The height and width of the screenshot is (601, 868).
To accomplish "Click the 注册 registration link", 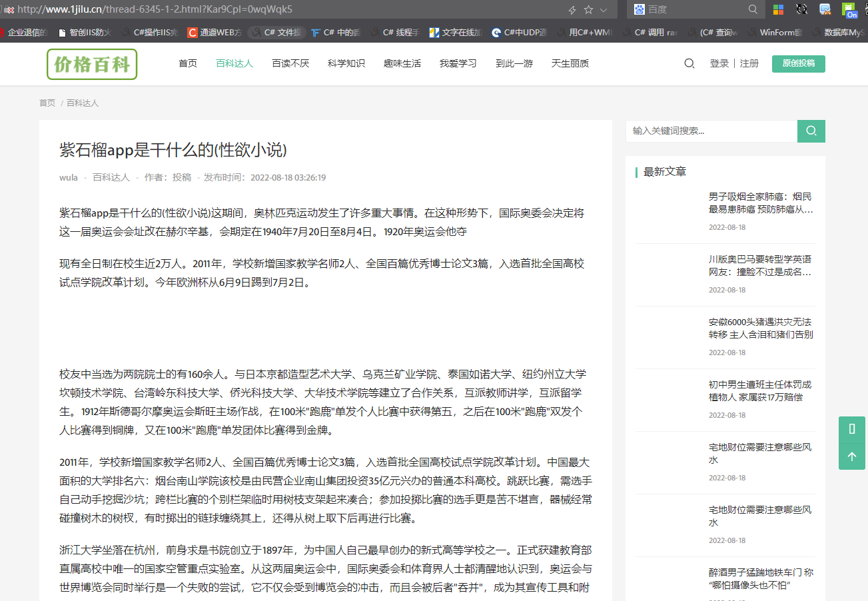I will point(751,63).
